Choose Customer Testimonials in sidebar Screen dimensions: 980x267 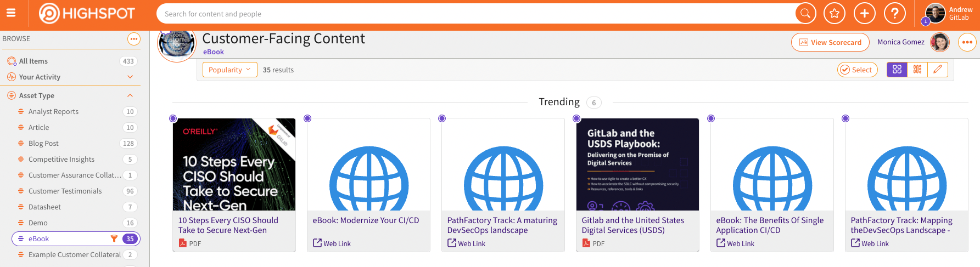pos(65,191)
